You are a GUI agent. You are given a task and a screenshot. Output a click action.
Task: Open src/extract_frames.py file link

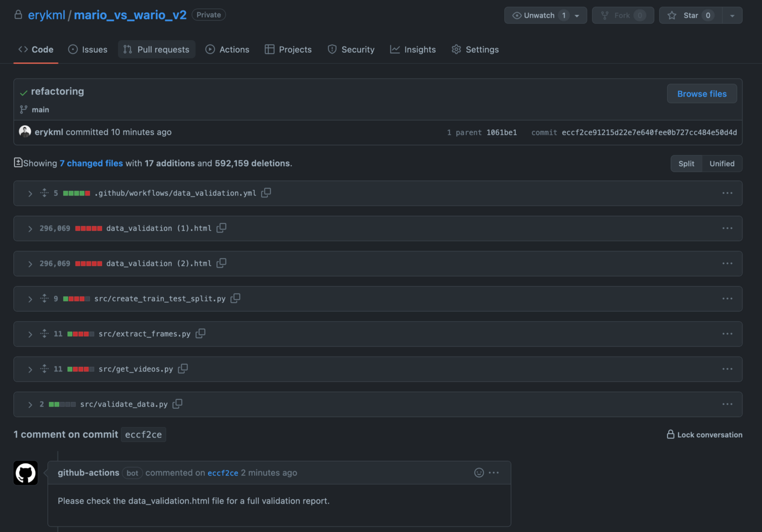(x=144, y=334)
